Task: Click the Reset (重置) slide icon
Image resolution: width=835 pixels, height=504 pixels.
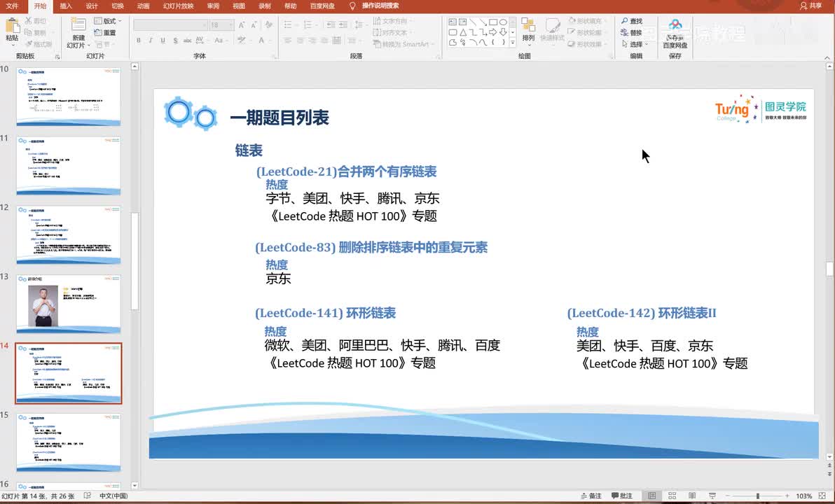Action: point(98,32)
